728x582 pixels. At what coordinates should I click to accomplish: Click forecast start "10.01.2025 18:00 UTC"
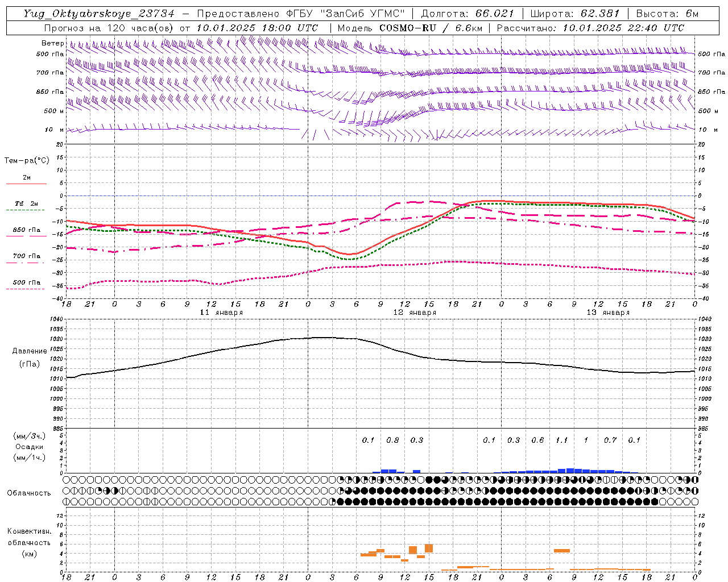pos(257,28)
